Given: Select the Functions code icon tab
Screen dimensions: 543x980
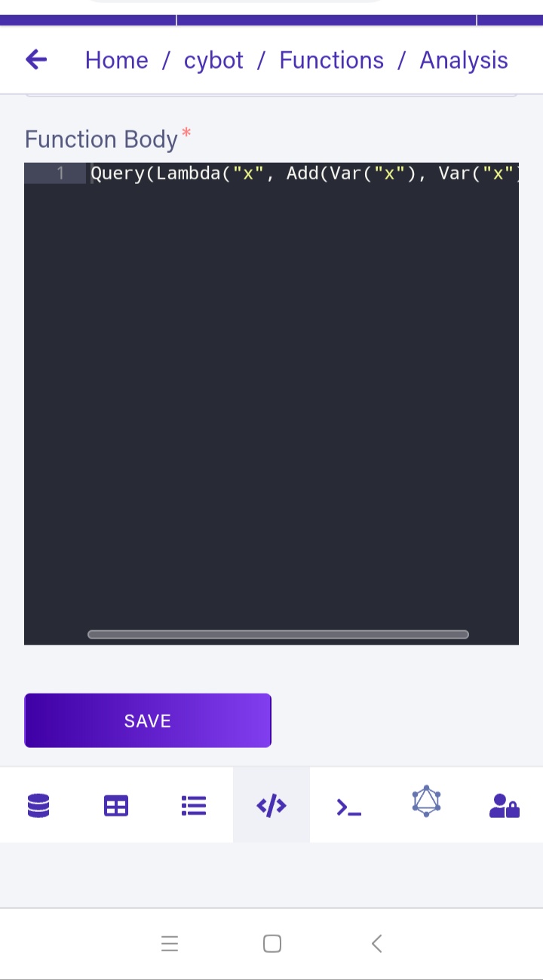Looking at the screenshot, I should tap(271, 806).
